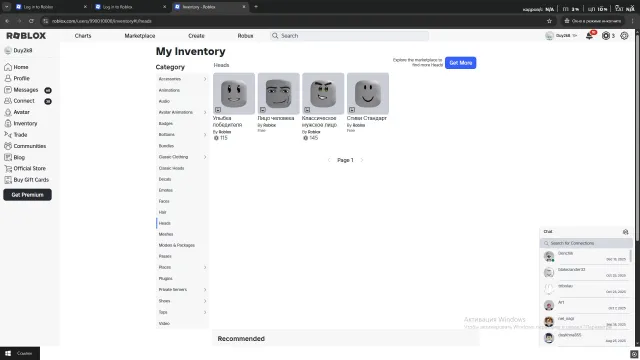The width and height of the screenshot is (640, 360).
Task: Go back in the browser
Action: coord(7,21)
